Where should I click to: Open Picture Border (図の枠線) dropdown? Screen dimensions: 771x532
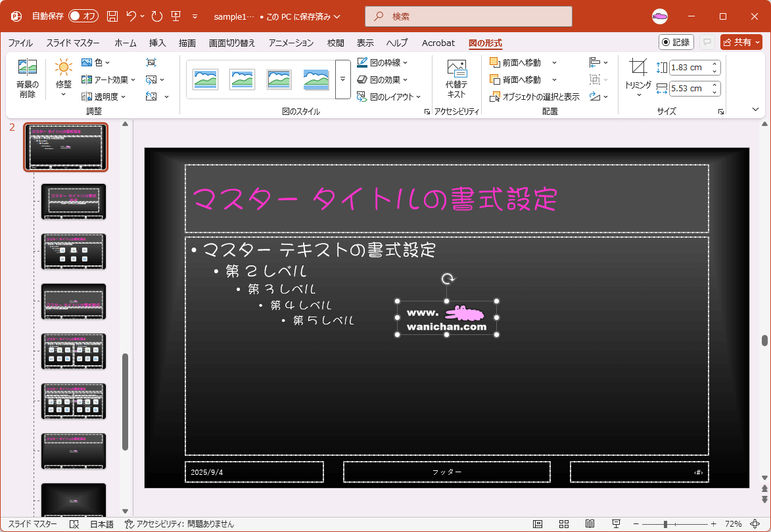[383, 62]
